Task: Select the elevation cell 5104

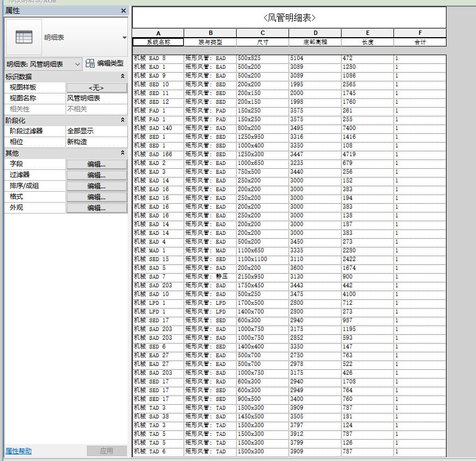Action: click(315, 58)
